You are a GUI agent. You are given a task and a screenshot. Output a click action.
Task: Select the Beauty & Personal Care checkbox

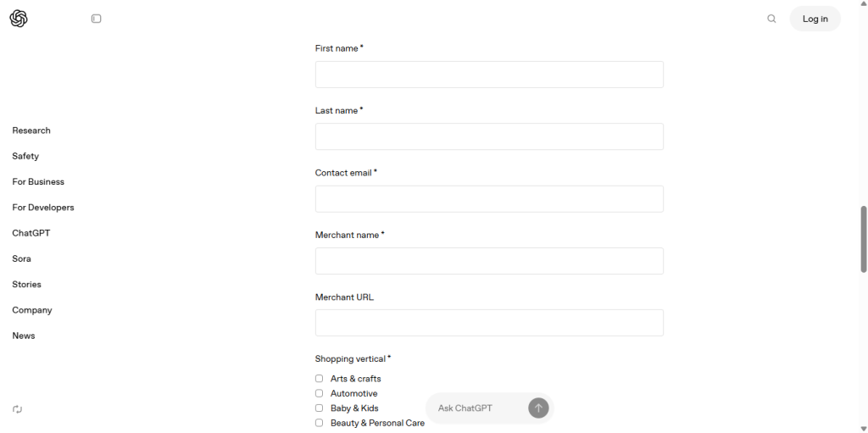[x=320, y=423]
